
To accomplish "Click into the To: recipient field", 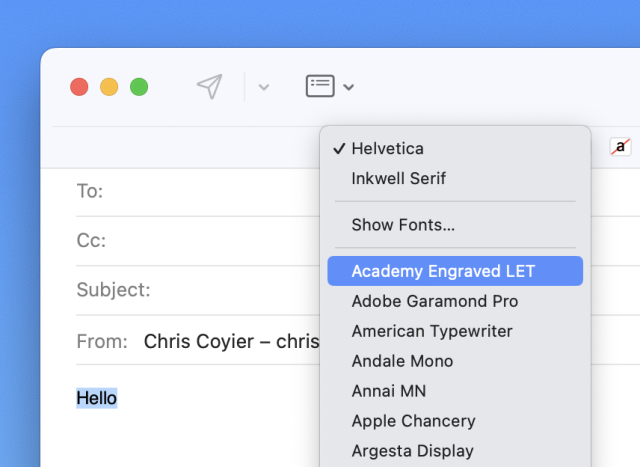I will (210, 191).
